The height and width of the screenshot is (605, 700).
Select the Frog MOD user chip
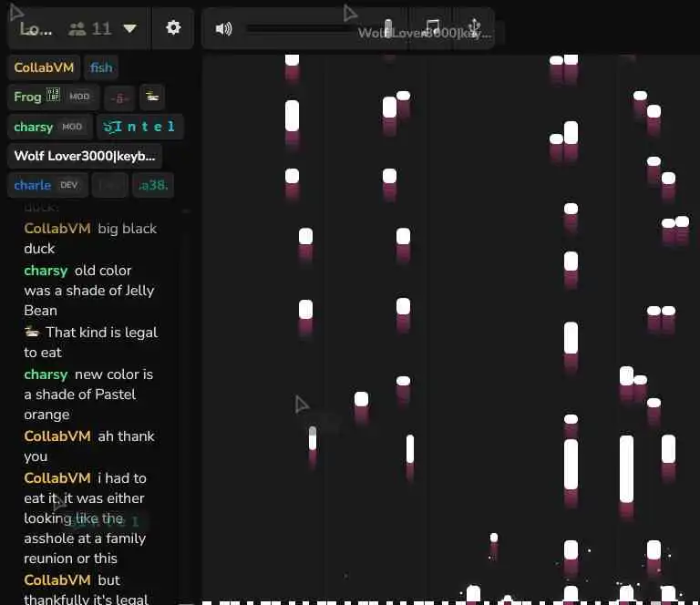(53, 97)
